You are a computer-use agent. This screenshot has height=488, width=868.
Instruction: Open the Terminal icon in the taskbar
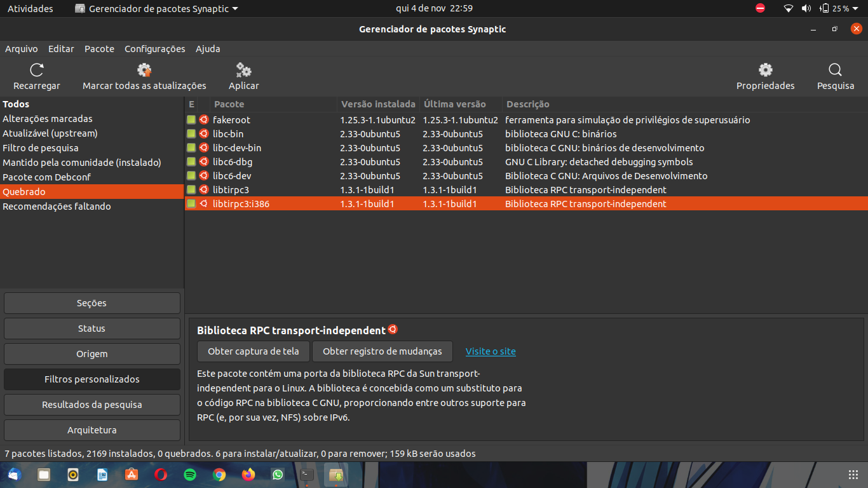coord(307,474)
